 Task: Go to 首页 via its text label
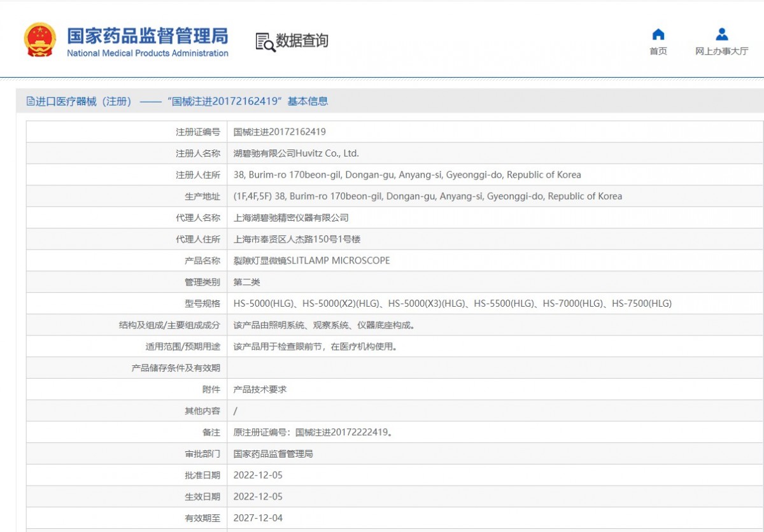[658, 52]
